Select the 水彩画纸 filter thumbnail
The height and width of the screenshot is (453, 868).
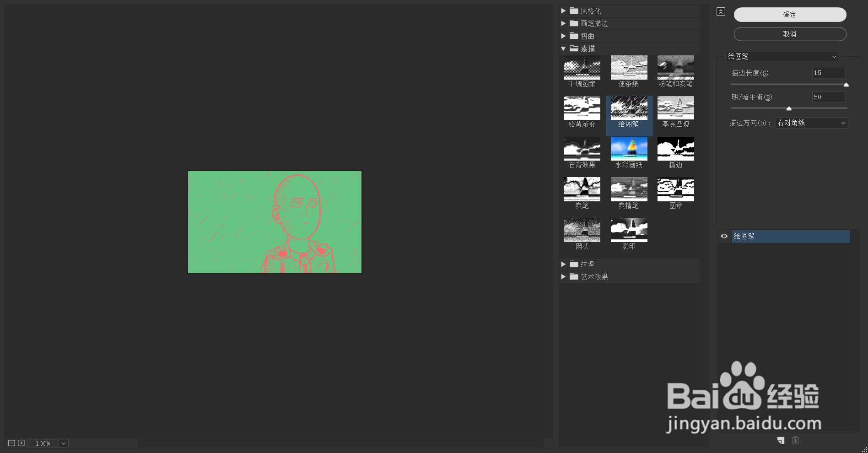[x=629, y=149]
